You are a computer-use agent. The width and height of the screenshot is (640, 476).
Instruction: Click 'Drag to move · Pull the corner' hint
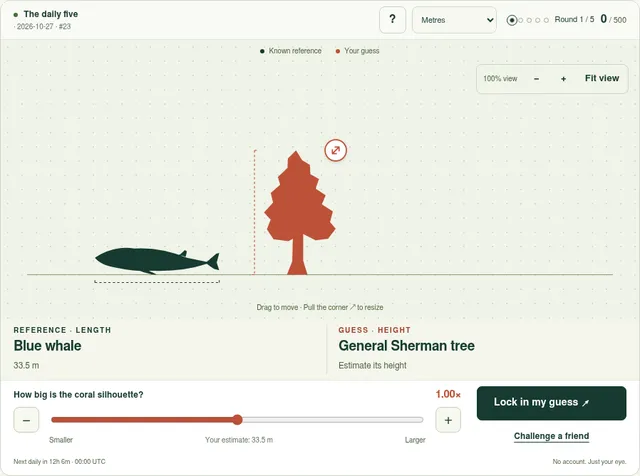coord(320,307)
